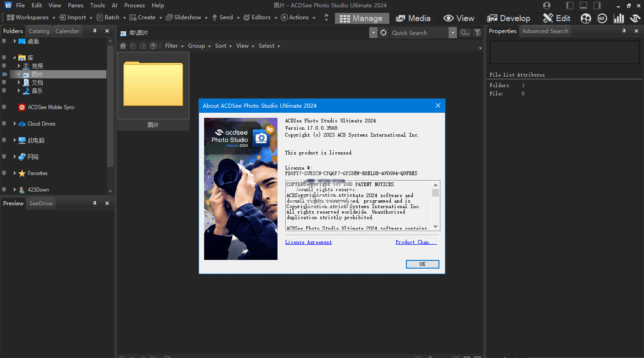Toggle the bottom pane layout icon in title bar
This screenshot has width=644, height=358.
583,6
